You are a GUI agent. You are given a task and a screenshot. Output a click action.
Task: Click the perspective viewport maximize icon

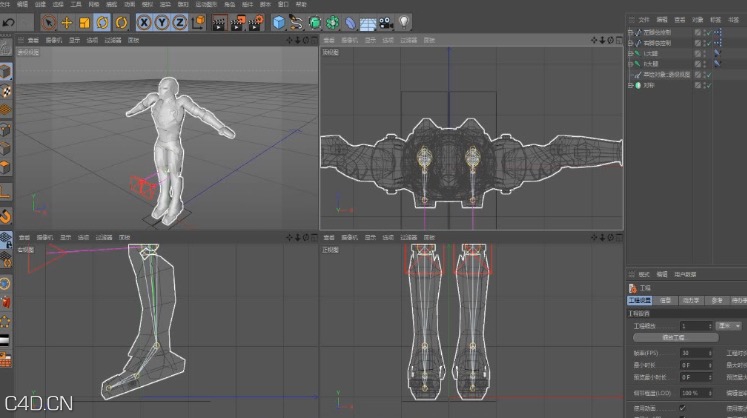[314, 40]
